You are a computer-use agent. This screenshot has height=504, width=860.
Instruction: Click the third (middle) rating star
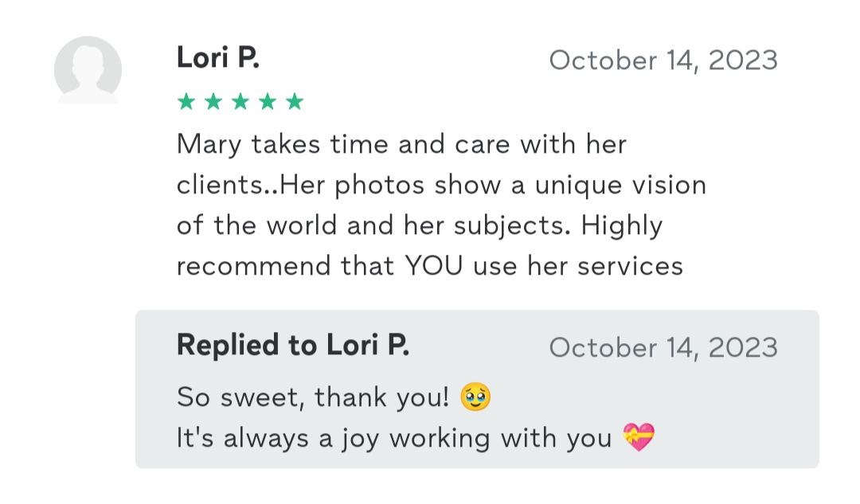pos(240,102)
